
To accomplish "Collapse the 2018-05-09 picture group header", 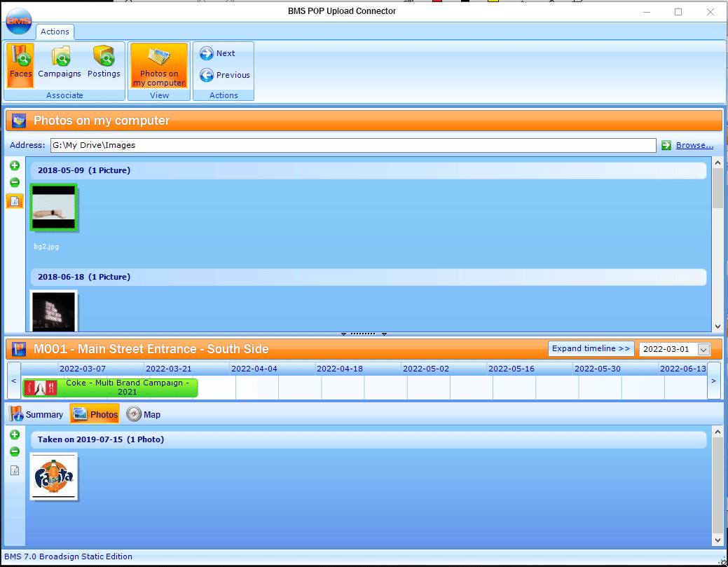I will pyautogui.click(x=369, y=170).
